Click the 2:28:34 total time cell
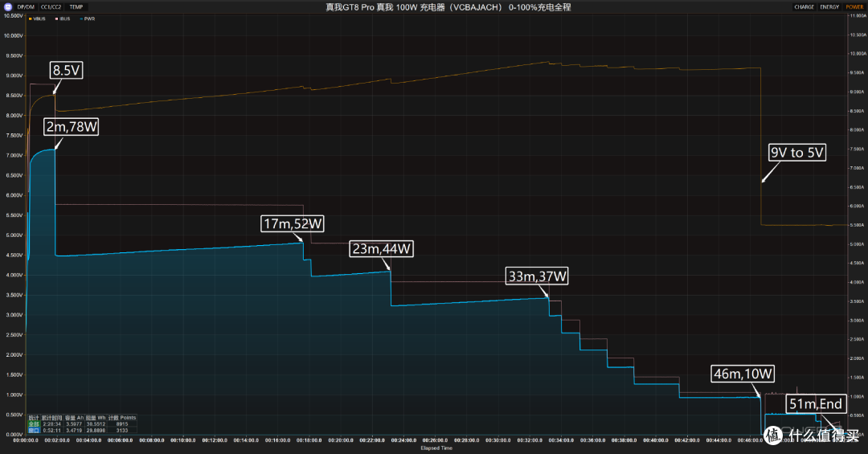Screen dimensions: 868x454 coord(52,424)
